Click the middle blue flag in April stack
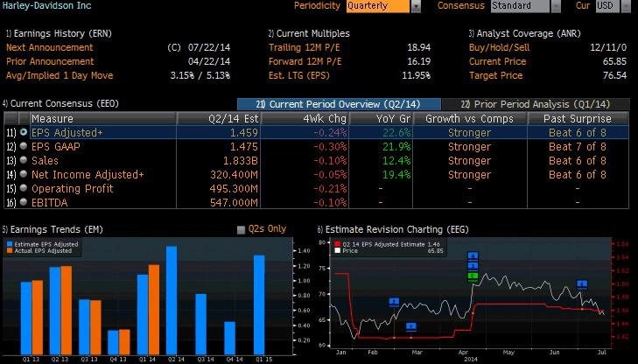 (x=473, y=266)
